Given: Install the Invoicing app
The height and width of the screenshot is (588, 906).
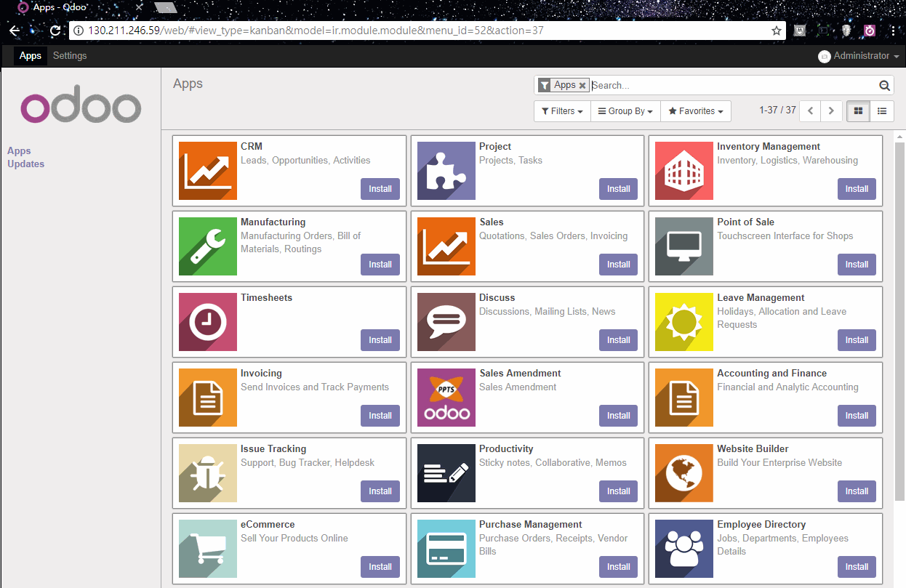Looking at the screenshot, I should 380,416.
